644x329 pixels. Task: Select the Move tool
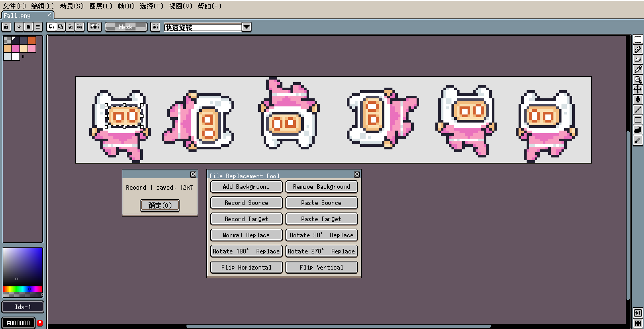point(638,89)
